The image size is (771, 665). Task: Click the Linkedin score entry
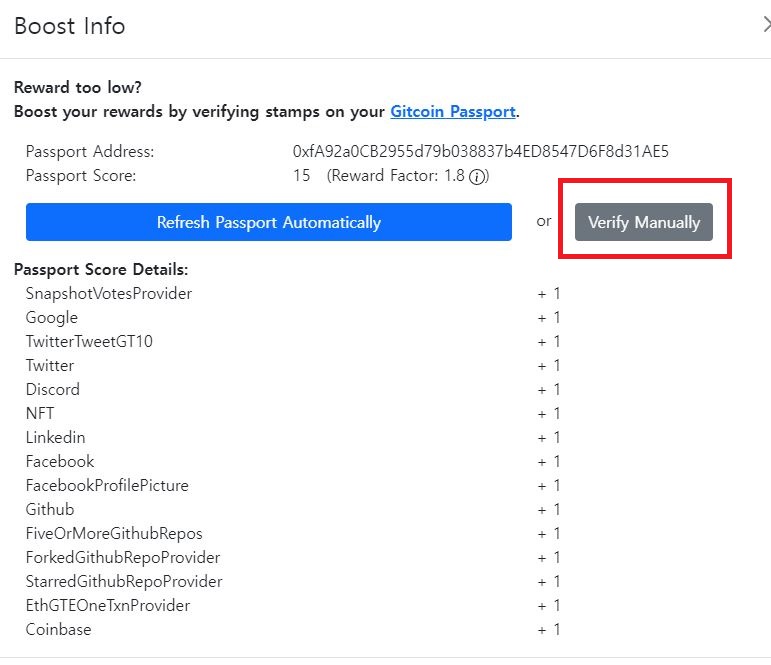(55, 437)
